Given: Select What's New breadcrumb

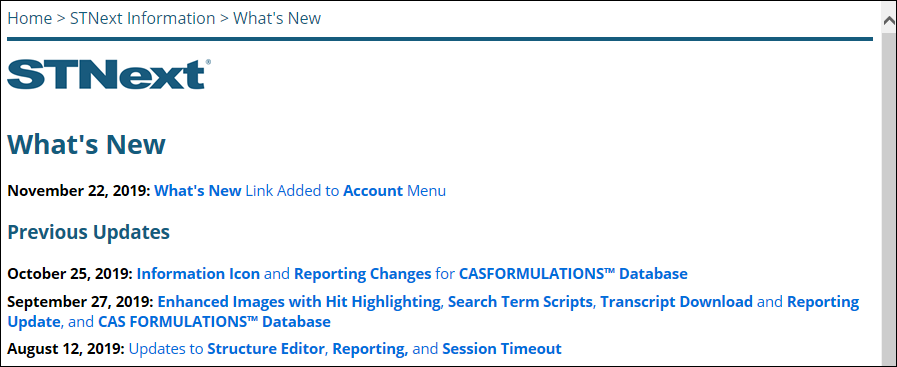Looking at the screenshot, I should coord(277,18).
